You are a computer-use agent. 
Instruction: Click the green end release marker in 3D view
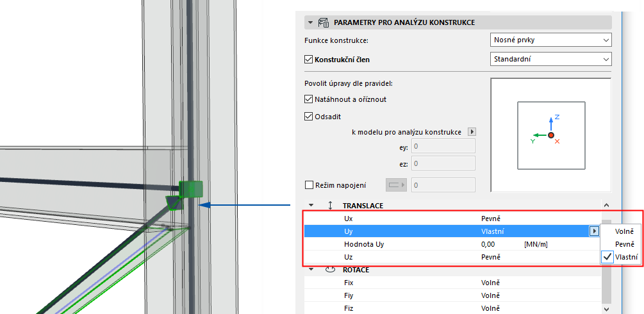192,189
